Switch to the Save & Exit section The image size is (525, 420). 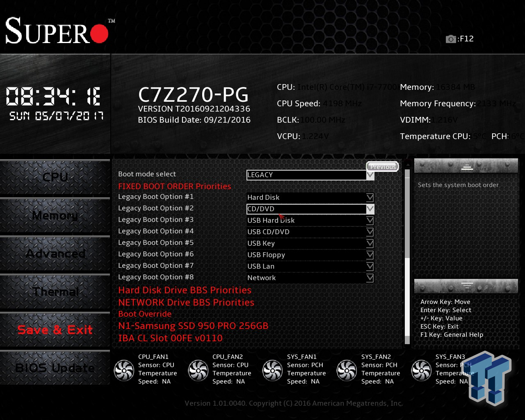coord(55,330)
